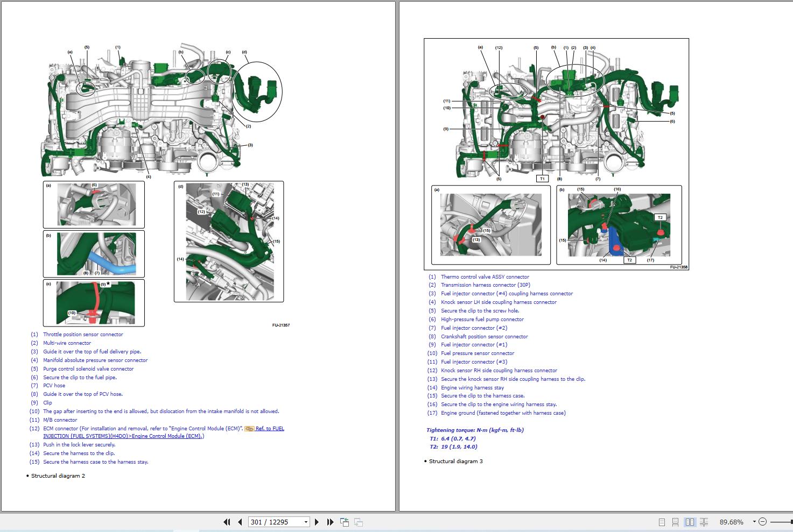Go forward to the next view
This screenshot has height=532, width=793.
click(359, 521)
